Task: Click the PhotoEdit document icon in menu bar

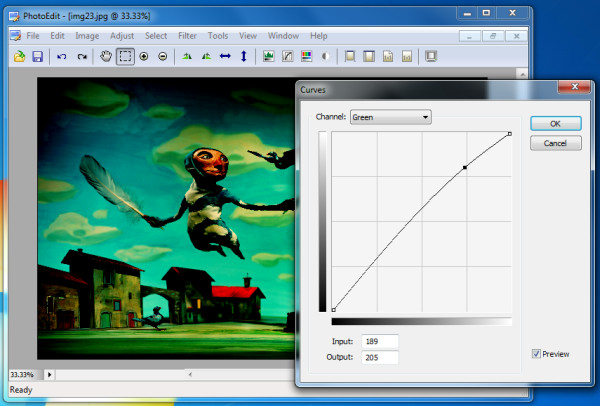Action: click(15, 36)
